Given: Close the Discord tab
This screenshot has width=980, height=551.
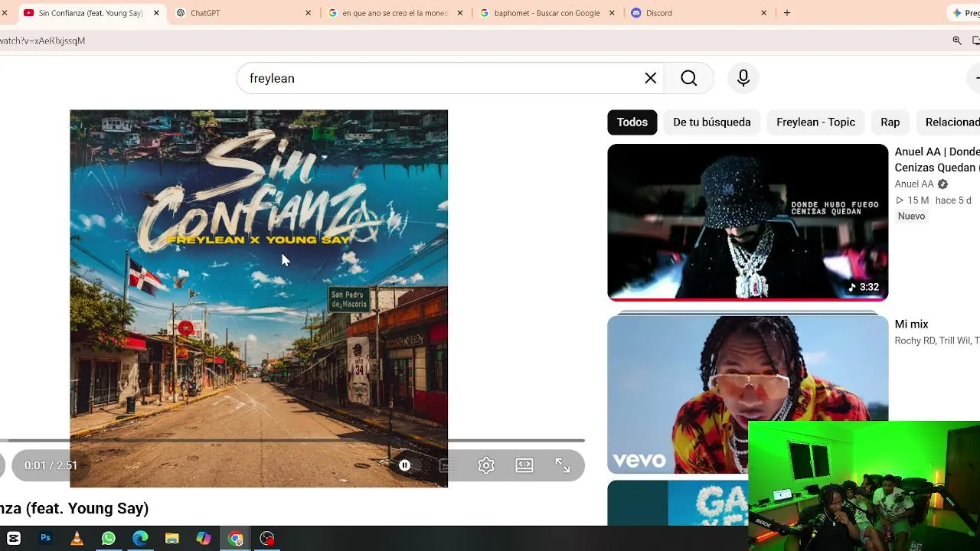Looking at the screenshot, I should pos(763,13).
